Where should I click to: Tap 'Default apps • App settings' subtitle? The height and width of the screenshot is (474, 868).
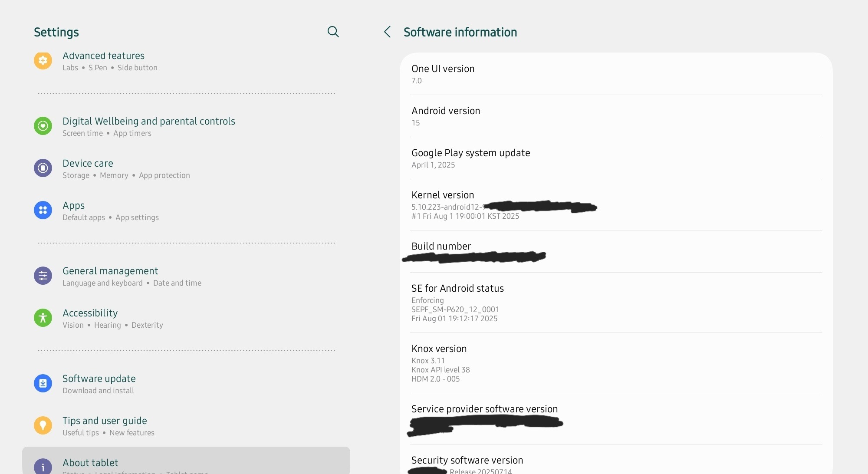coord(111,217)
